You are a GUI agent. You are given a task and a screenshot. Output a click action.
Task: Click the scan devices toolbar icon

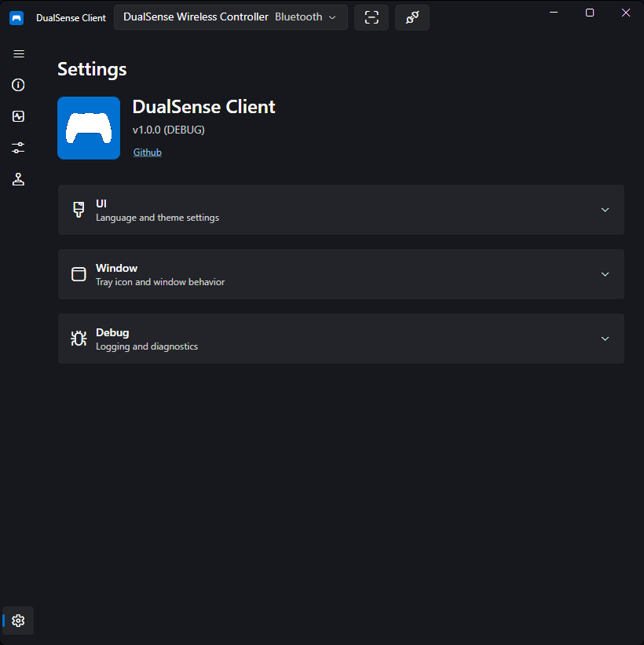coord(371,17)
